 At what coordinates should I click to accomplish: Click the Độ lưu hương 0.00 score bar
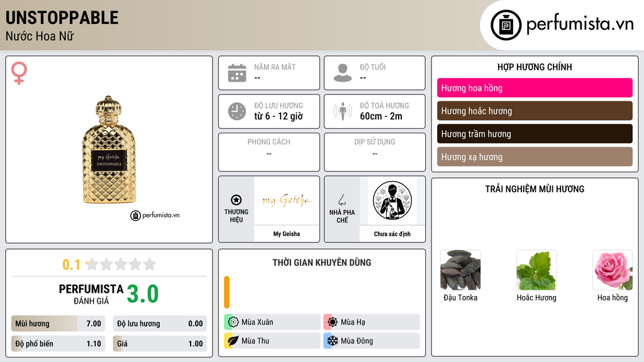point(160,324)
